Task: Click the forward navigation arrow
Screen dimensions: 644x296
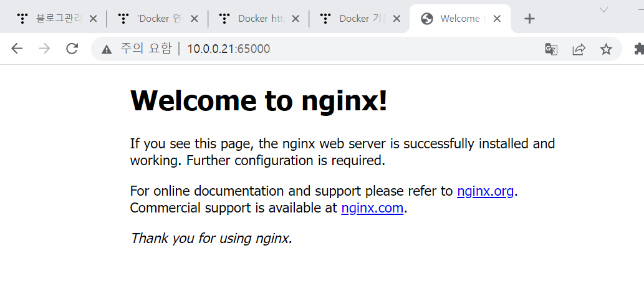Action: 44,49
